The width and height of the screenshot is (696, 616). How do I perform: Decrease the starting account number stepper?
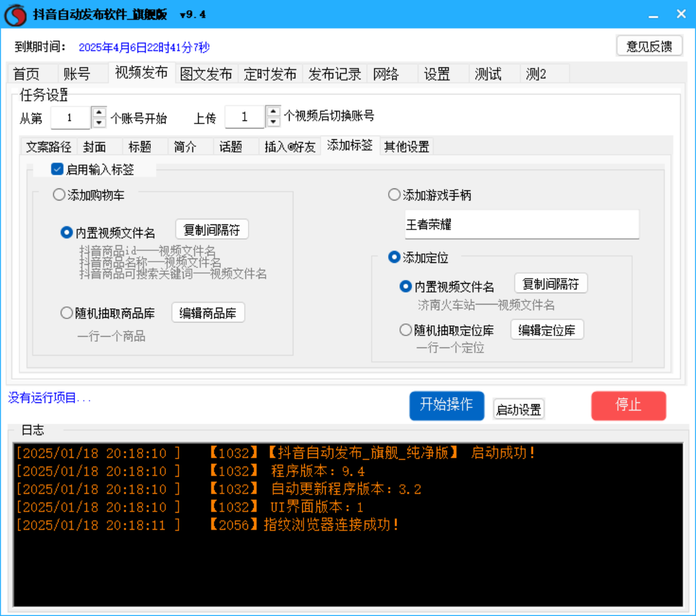coord(99,122)
